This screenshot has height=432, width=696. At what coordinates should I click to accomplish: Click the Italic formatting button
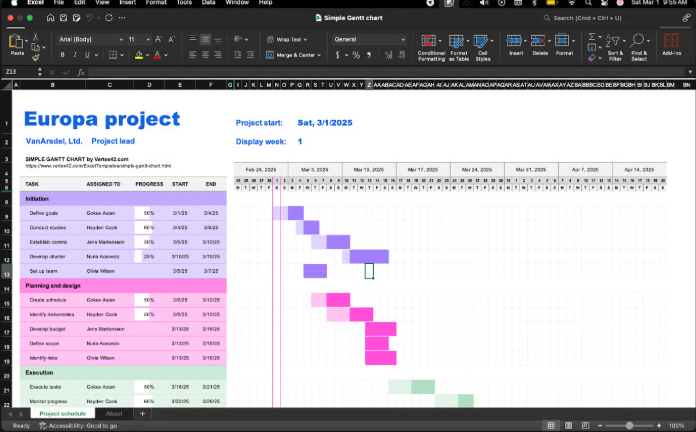point(76,55)
